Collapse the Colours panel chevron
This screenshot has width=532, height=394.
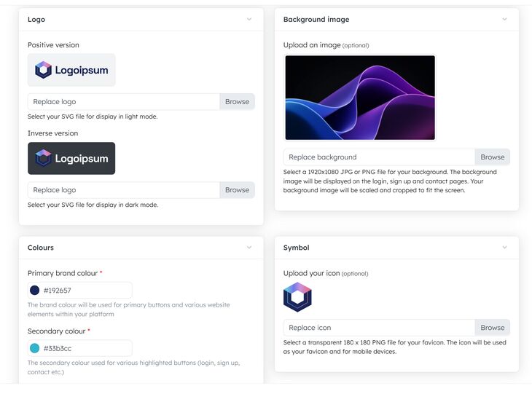point(249,248)
